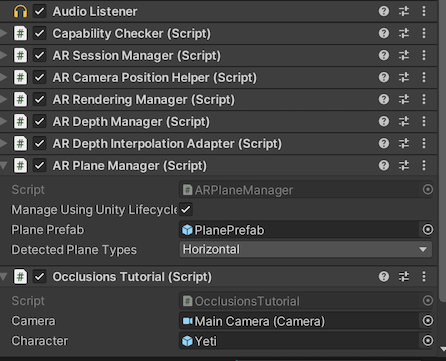Expand the AR Session Manager foldout
The width and height of the screenshot is (446, 361).
click(x=3, y=55)
